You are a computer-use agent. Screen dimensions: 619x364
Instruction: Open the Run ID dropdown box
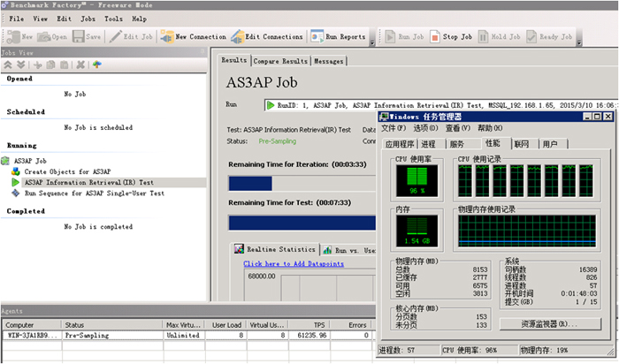(440, 105)
